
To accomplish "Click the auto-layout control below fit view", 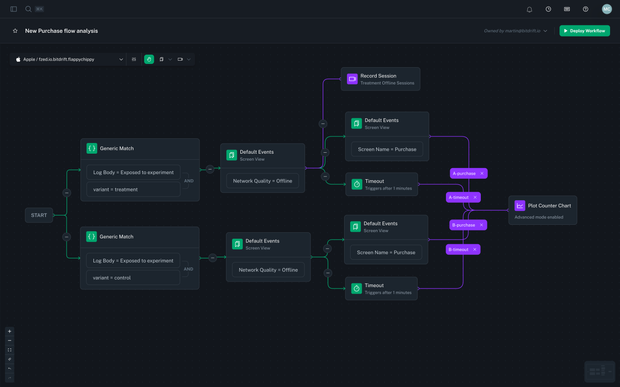I will pyautogui.click(x=9, y=359).
